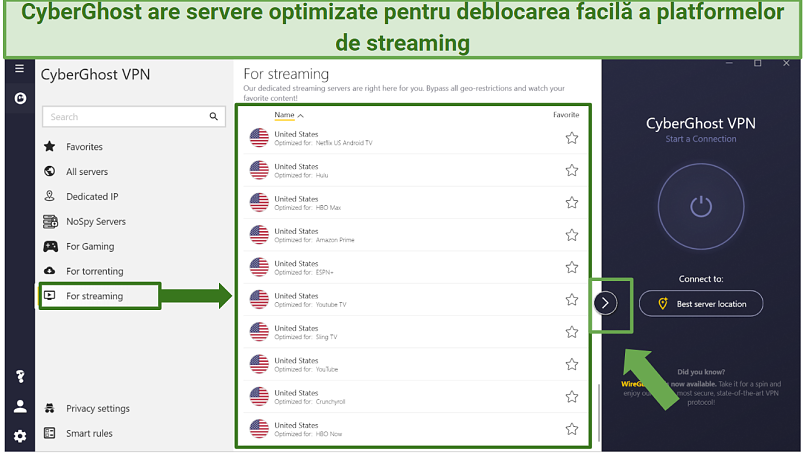
Task: Click the Privacy settings spy icon
Action: click(x=49, y=408)
